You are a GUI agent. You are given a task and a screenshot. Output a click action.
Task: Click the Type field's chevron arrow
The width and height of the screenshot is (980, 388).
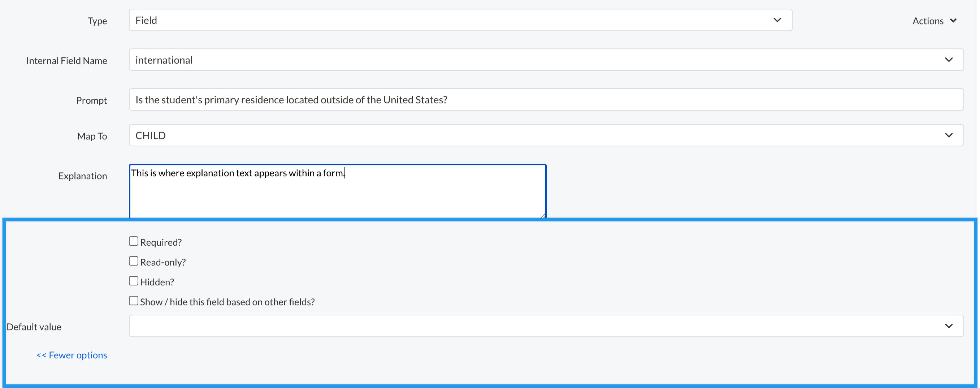click(x=777, y=20)
